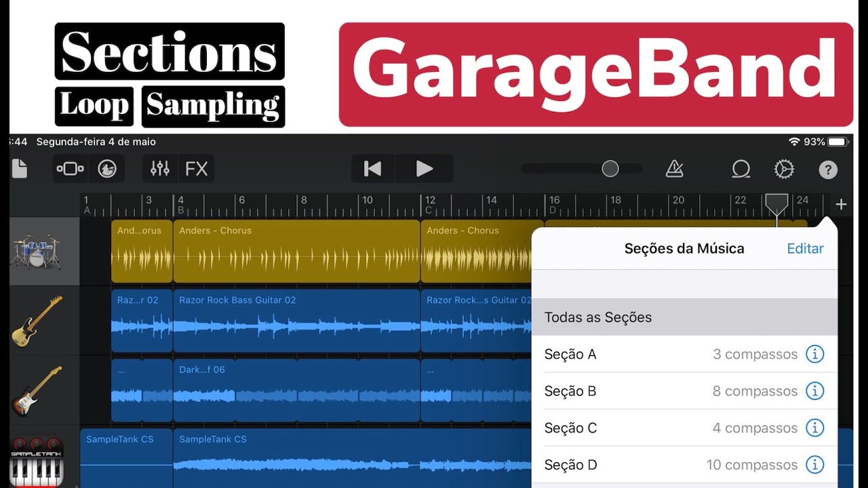Open info for Seção D

point(814,465)
